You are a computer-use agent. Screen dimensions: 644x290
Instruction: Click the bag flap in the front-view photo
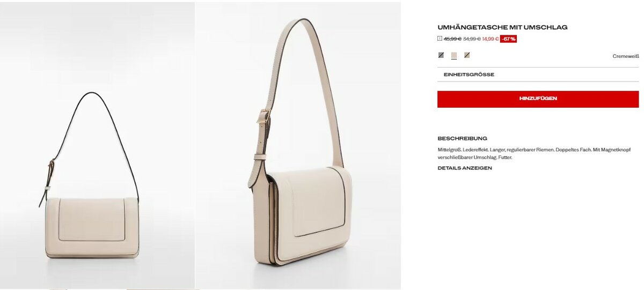tap(92, 219)
